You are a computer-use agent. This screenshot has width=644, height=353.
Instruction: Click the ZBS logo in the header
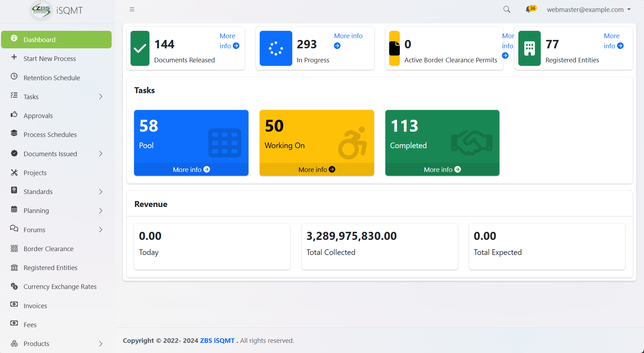point(41,10)
